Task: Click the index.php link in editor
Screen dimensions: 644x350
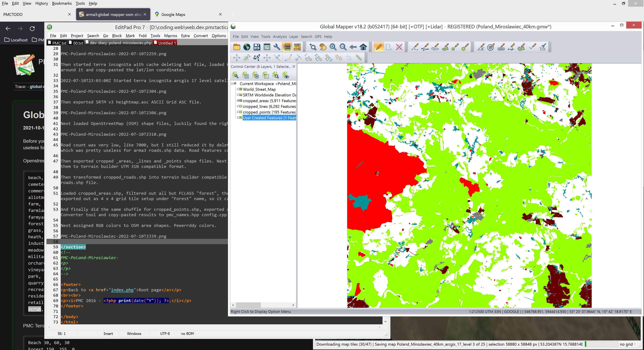Action: (122, 290)
